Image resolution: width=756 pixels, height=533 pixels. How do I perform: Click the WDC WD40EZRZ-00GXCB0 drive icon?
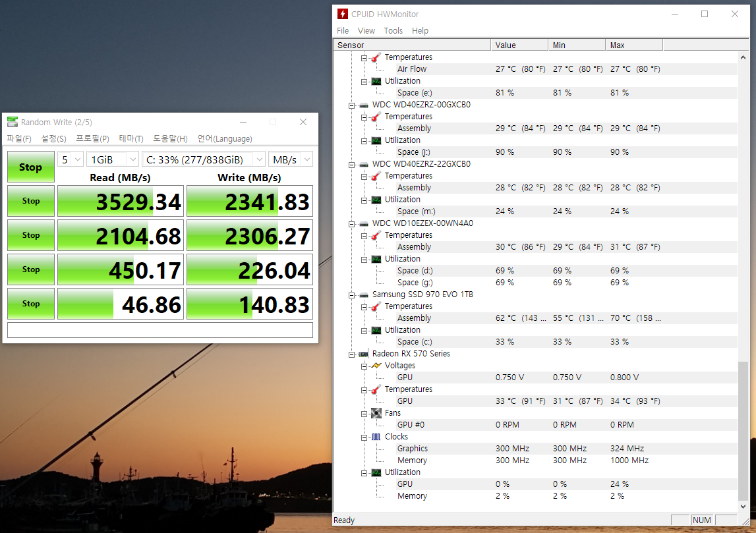tap(364, 105)
